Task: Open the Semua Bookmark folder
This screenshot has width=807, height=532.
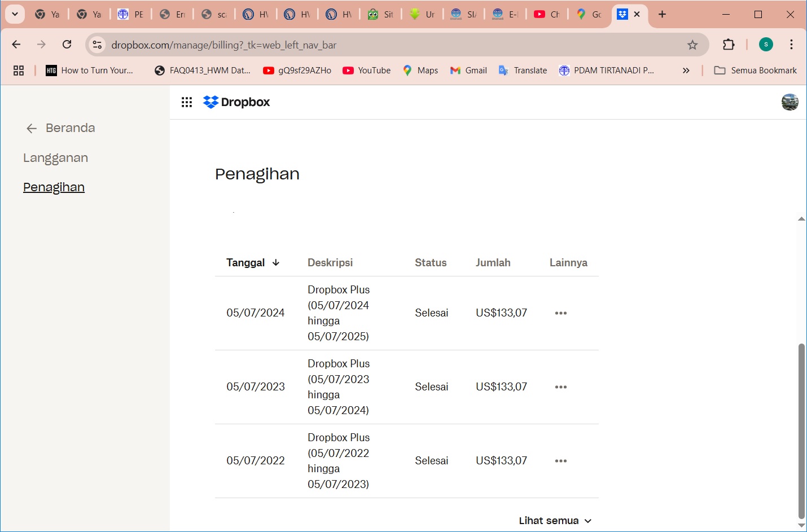Action: [x=756, y=71]
